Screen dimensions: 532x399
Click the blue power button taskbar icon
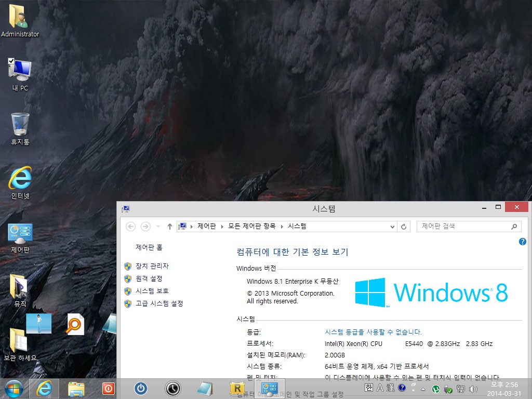coord(140,389)
